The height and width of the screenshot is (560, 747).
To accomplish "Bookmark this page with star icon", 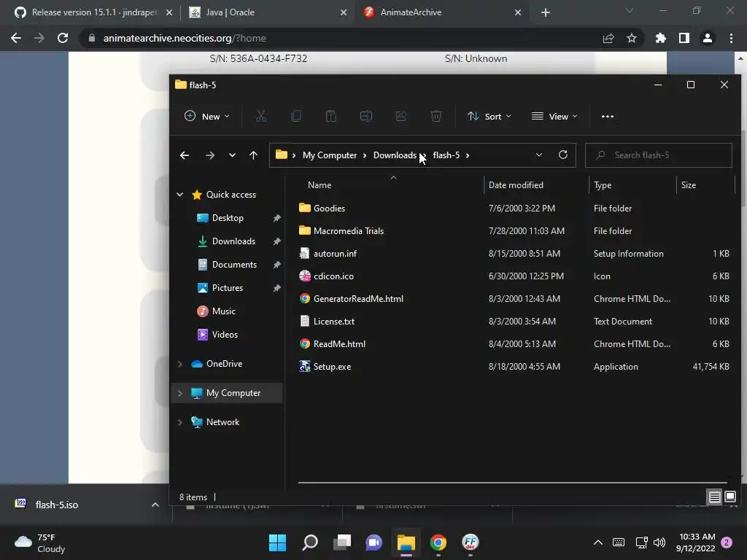I will pyautogui.click(x=632, y=38).
